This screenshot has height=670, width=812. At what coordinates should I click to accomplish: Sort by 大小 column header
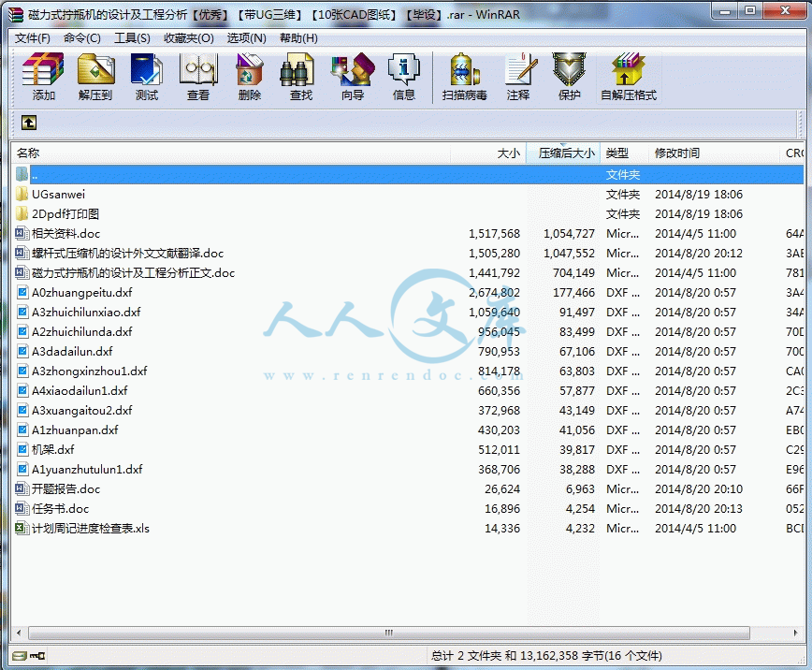(487, 153)
